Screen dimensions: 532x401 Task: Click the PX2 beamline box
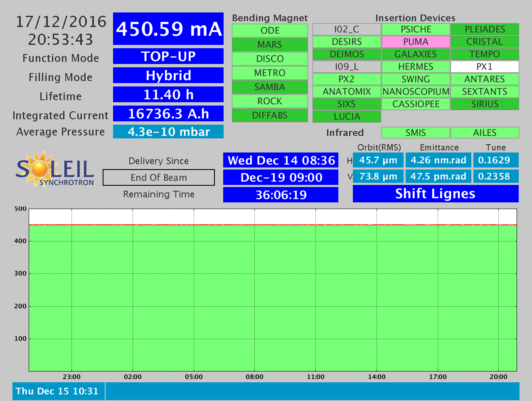[347, 79]
